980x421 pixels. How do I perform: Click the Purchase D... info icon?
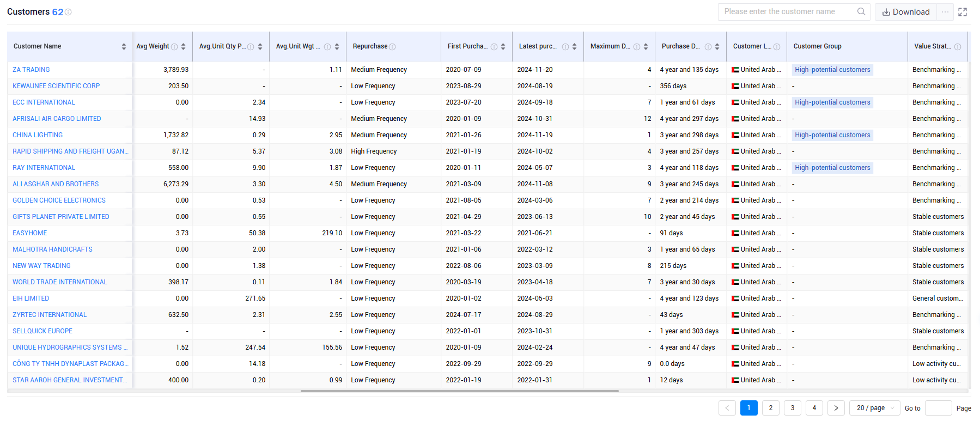708,47
